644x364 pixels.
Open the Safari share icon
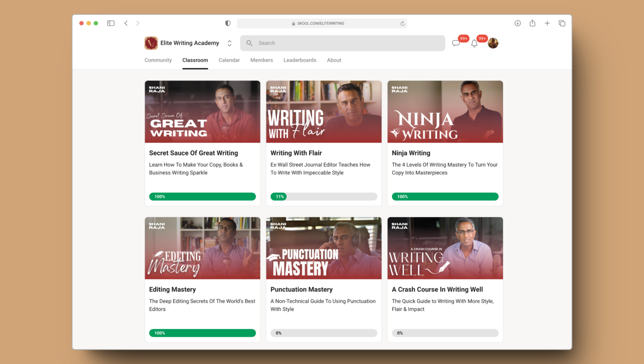click(532, 23)
